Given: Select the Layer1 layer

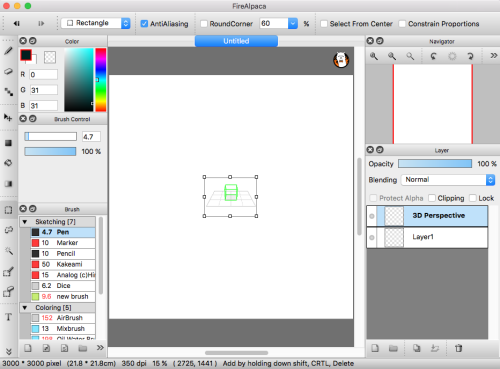Looking at the screenshot, I should tap(427, 237).
